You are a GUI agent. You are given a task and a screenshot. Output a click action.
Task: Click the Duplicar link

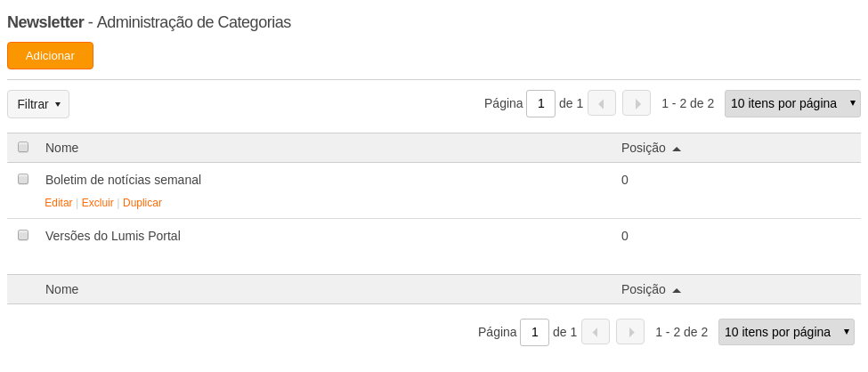pyautogui.click(x=142, y=203)
